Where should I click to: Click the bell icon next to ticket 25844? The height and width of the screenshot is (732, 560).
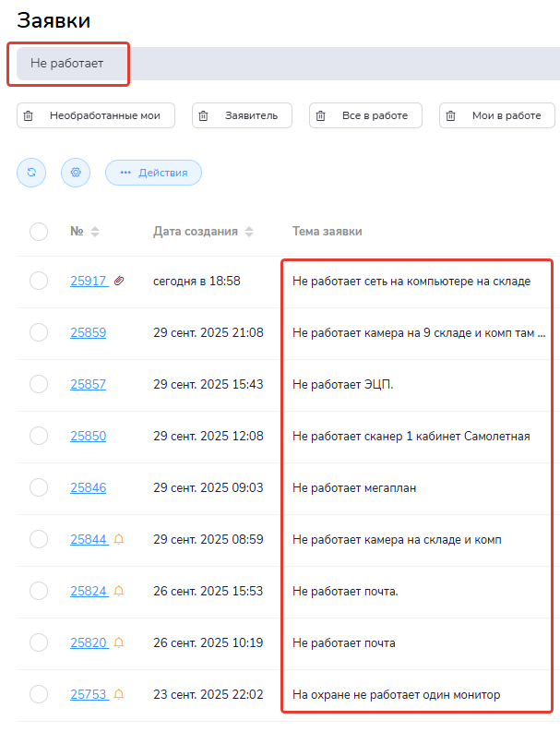(119, 539)
